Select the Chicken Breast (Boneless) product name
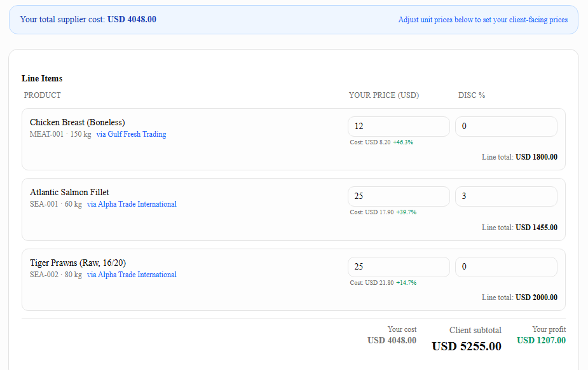The height and width of the screenshot is (370, 588). click(78, 122)
